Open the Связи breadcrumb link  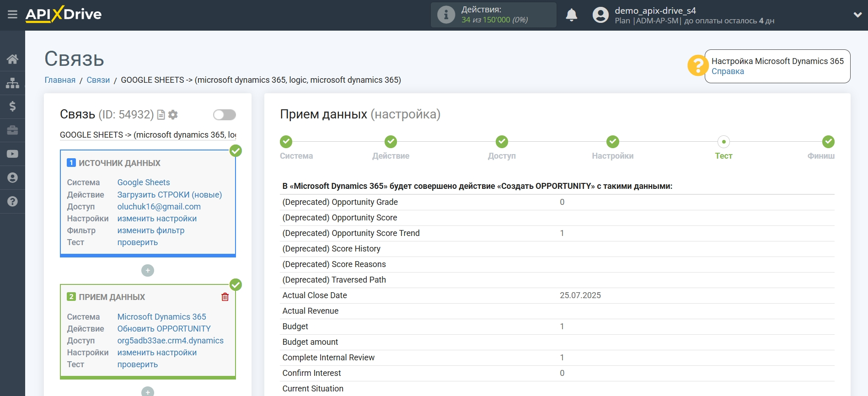[98, 80]
